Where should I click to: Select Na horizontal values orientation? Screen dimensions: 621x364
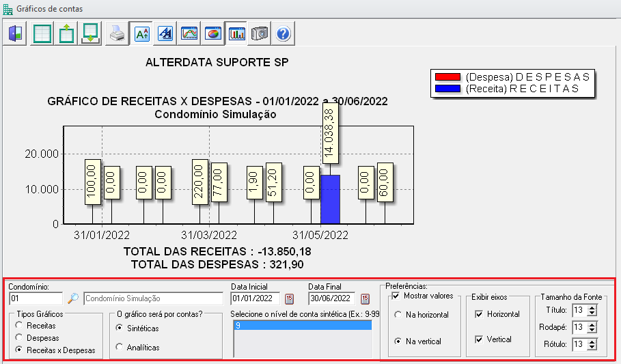[x=398, y=315]
